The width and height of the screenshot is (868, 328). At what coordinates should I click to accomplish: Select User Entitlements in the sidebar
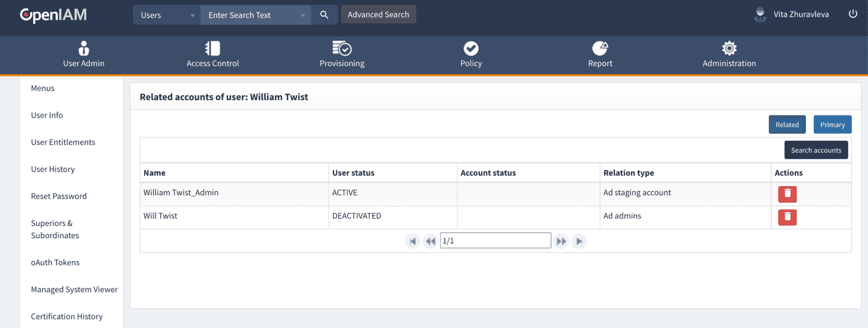63,143
